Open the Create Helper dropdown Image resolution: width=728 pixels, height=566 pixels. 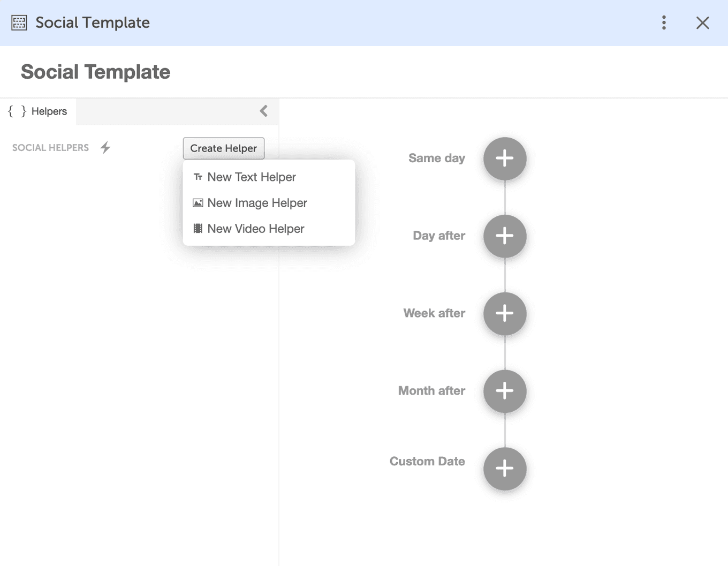[x=223, y=148]
